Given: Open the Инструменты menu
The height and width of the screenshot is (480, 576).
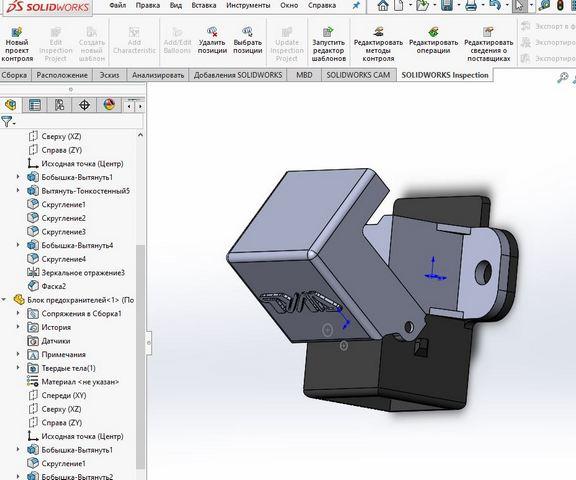Looking at the screenshot, I should [x=248, y=6].
